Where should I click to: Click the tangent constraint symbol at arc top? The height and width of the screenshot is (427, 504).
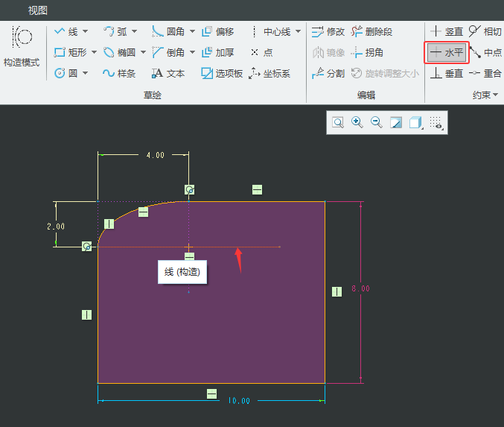(189, 189)
